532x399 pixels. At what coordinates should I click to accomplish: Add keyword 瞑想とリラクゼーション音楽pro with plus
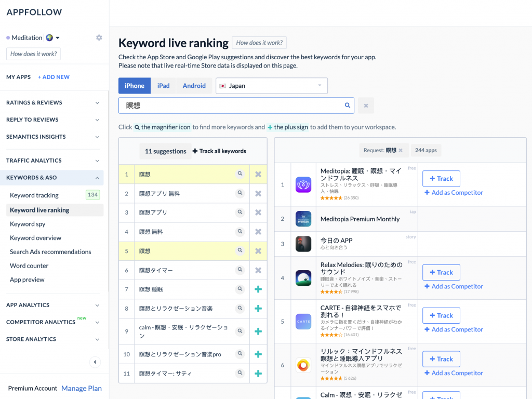[x=258, y=354]
